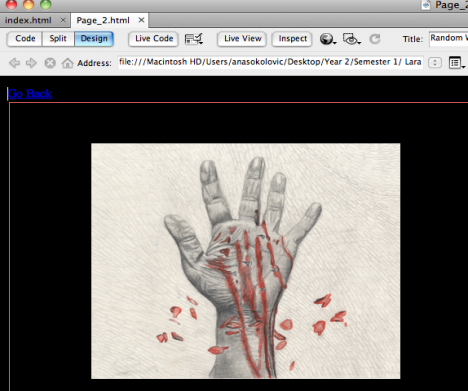Minimize the window with the yellow button
The width and height of the screenshot is (468, 391).
(x=29, y=4)
